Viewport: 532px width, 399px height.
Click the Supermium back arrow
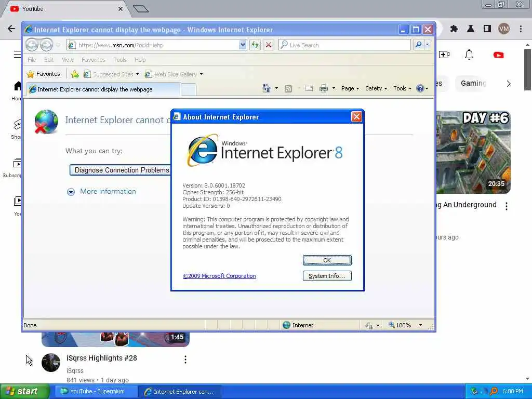click(x=11, y=29)
